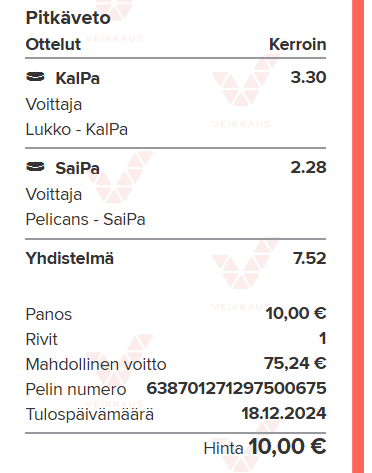Select the Mahdollinen voitto amount 75,24 €

(295, 363)
